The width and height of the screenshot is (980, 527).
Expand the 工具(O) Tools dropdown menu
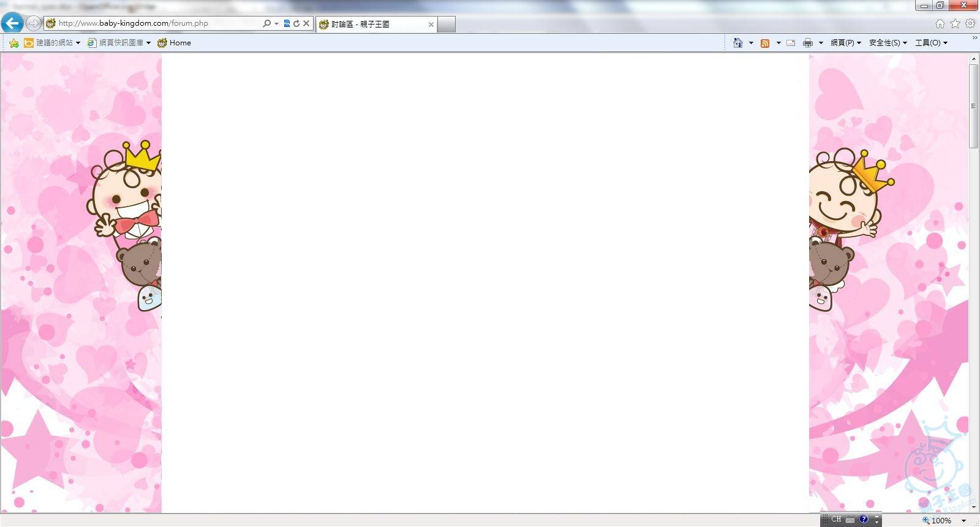(931, 43)
